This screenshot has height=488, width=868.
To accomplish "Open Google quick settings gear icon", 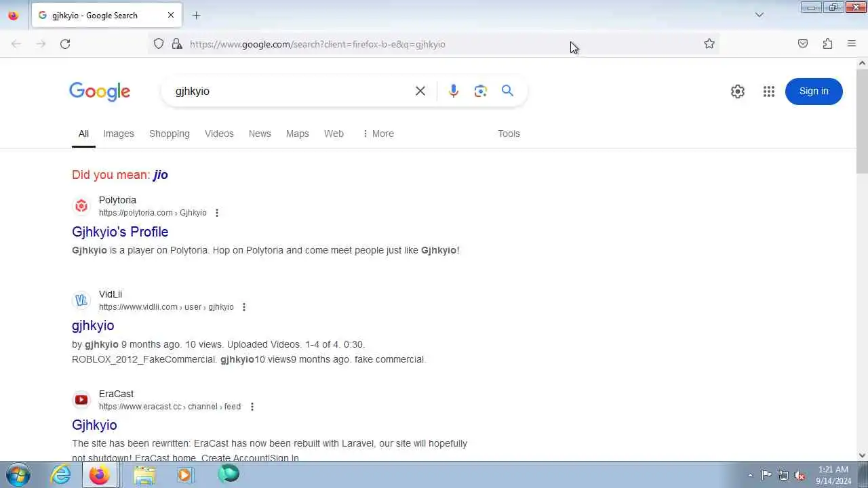I will click(738, 91).
